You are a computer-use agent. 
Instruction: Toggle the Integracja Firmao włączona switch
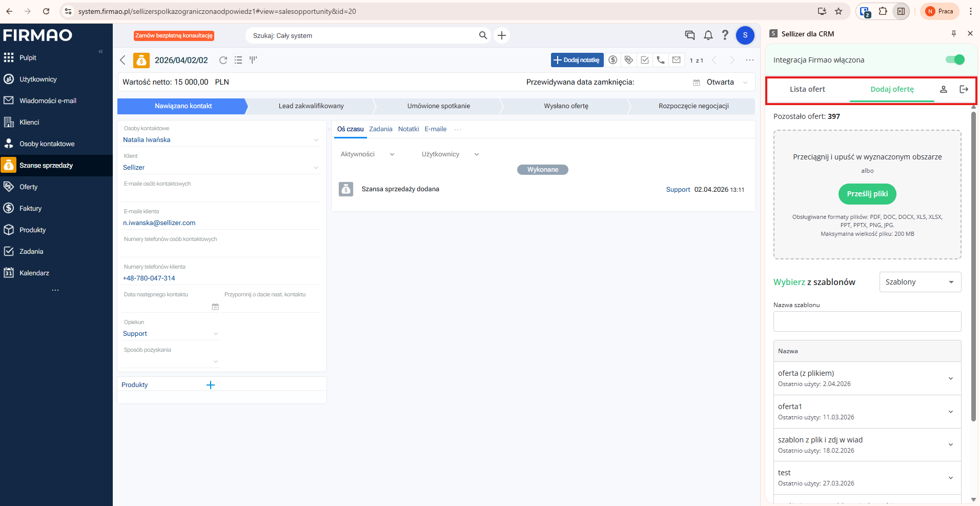coord(955,60)
